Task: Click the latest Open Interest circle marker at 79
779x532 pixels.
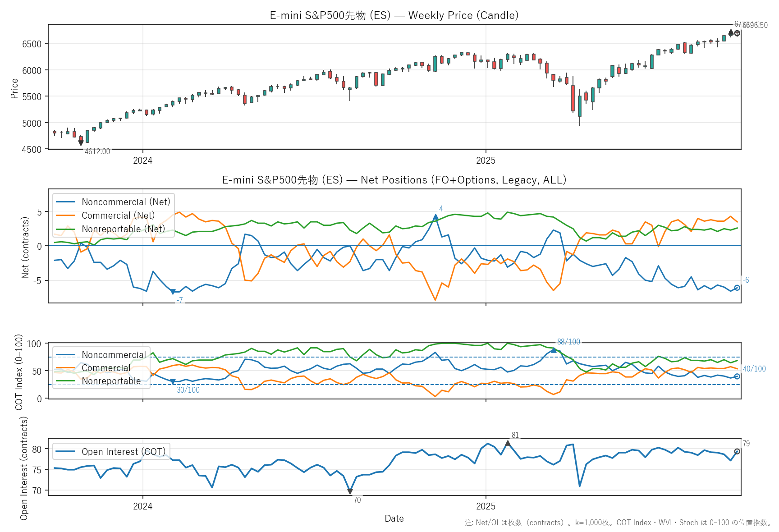Action: click(737, 451)
